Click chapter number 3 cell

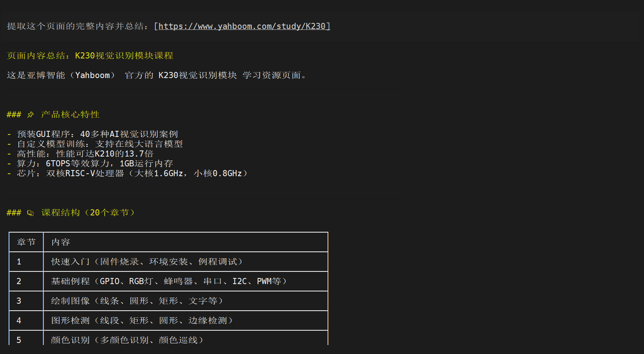point(26,301)
